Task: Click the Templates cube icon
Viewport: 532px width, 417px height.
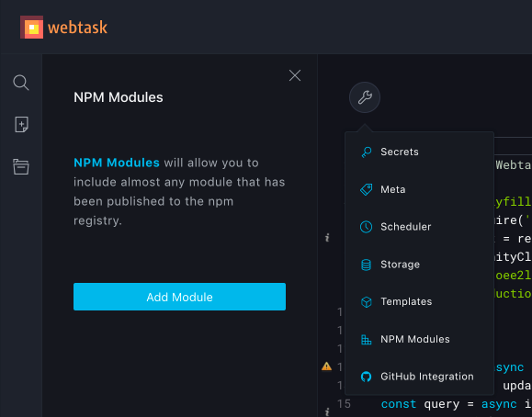Action: tap(366, 301)
